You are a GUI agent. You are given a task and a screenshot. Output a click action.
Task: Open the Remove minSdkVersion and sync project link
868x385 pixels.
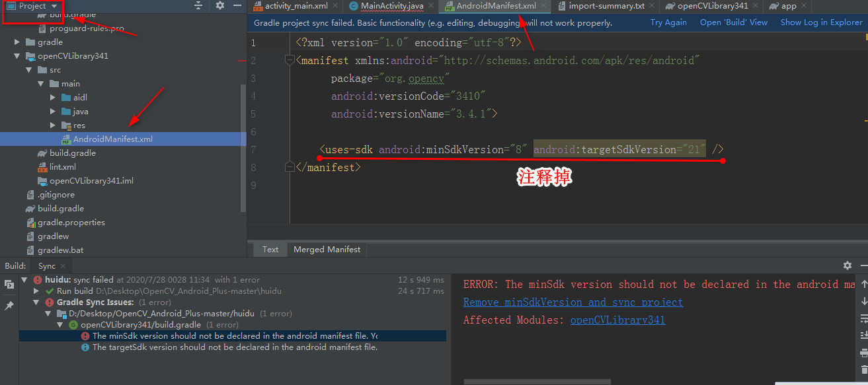pos(572,302)
